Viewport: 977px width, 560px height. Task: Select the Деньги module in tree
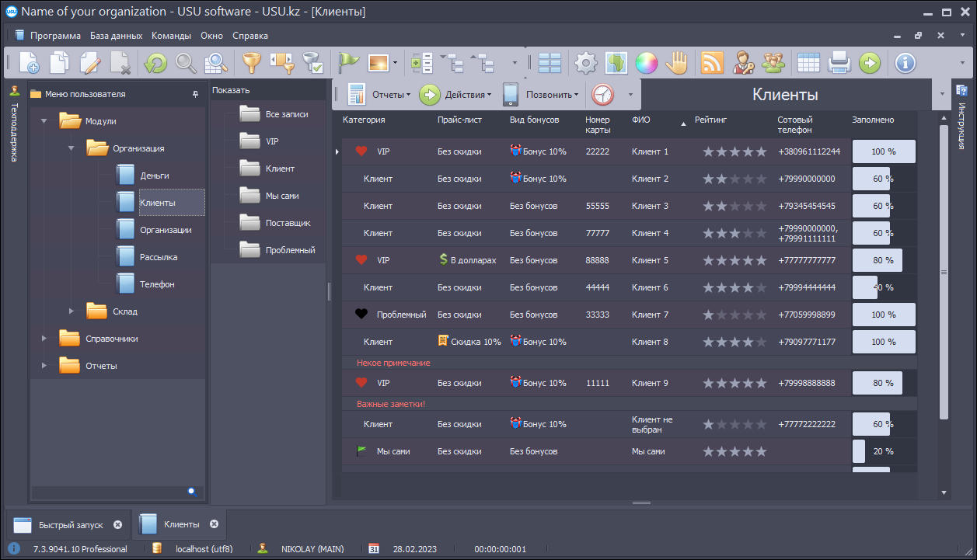pos(154,176)
